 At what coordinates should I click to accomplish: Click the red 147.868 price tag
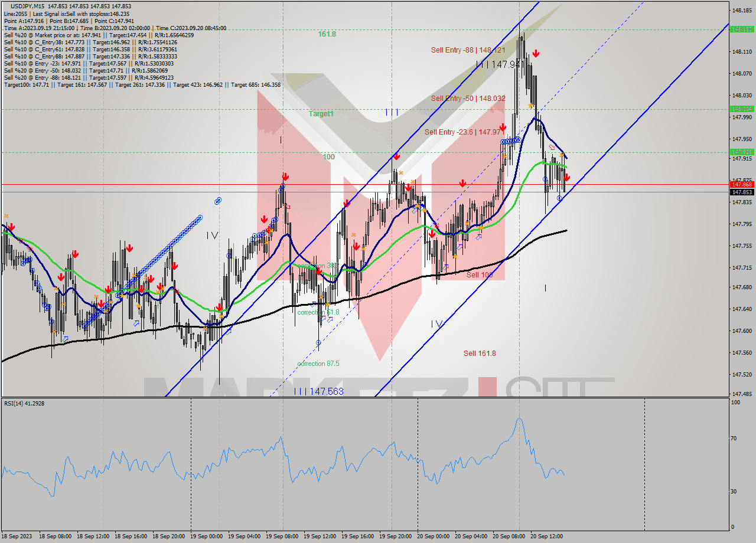click(x=742, y=185)
